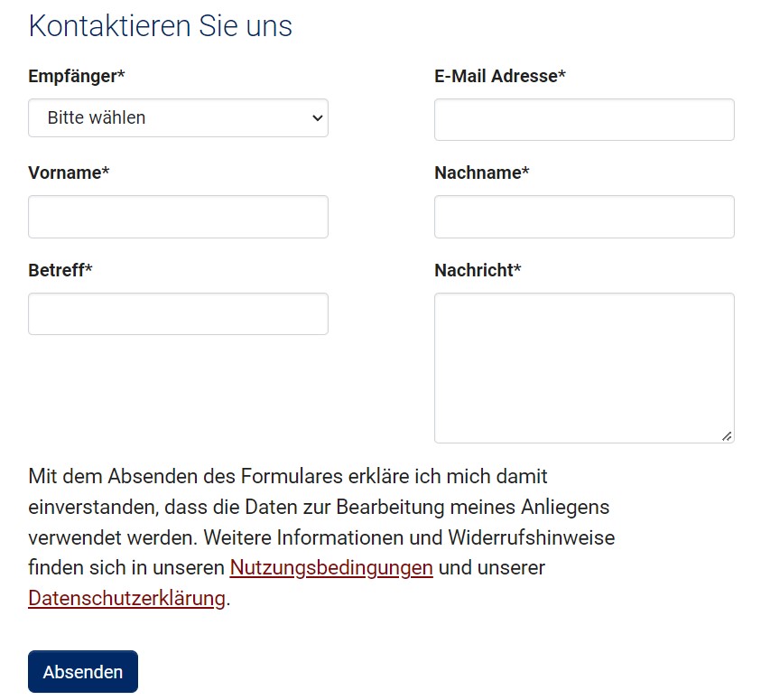Open the Datenschutzerklärung link
This screenshot has width=761, height=700.
point(125,599)
